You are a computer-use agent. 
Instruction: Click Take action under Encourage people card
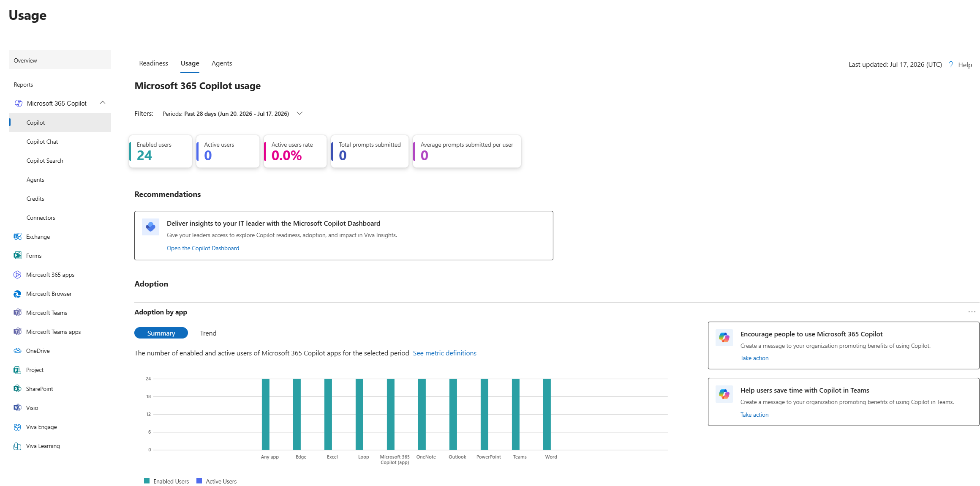coord(754,358)
